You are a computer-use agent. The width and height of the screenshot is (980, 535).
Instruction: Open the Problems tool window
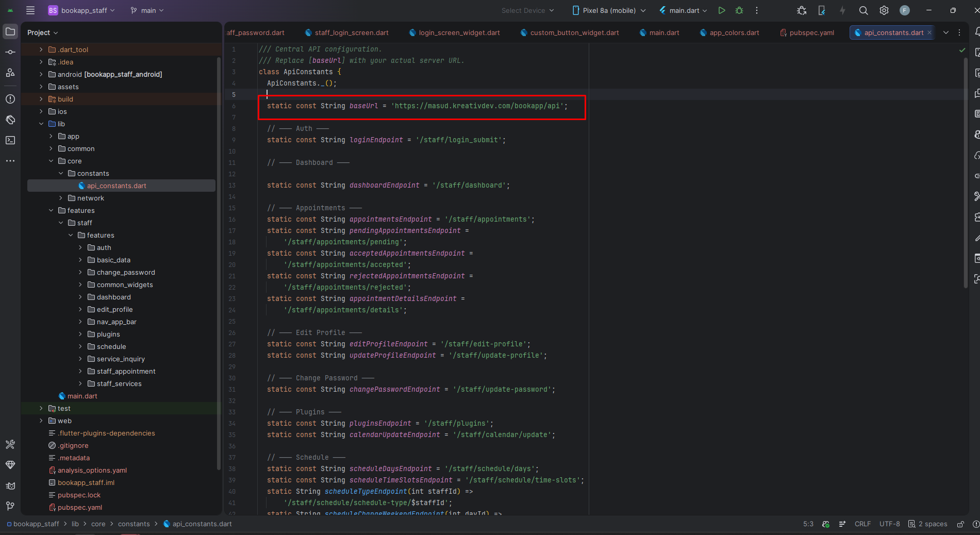[x=10, y=99]
